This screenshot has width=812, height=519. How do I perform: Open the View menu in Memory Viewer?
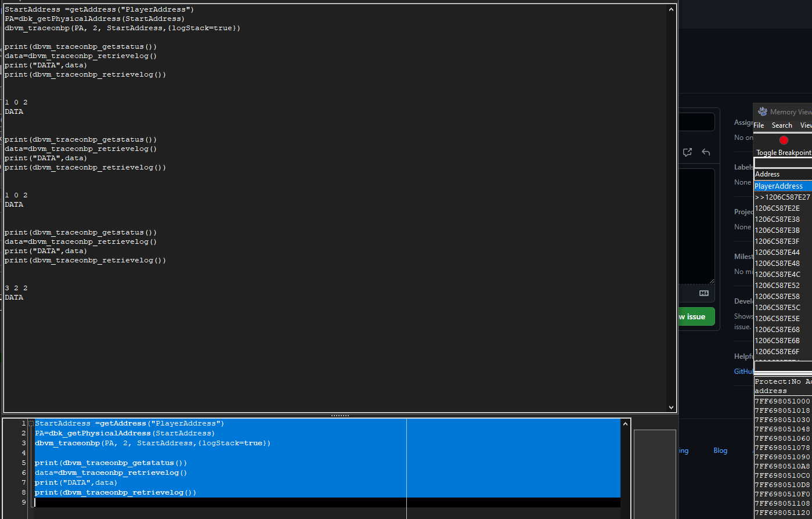click(806, 125)
